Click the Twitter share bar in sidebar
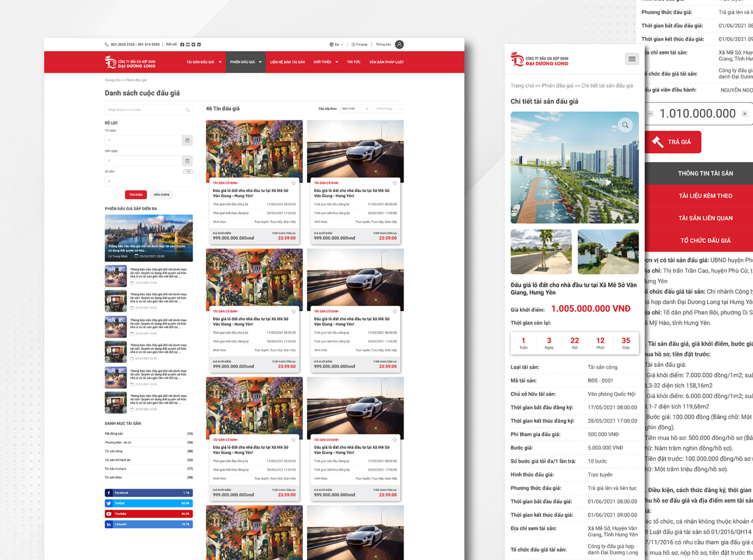The image size is (753, 560). tap(149, 504)
